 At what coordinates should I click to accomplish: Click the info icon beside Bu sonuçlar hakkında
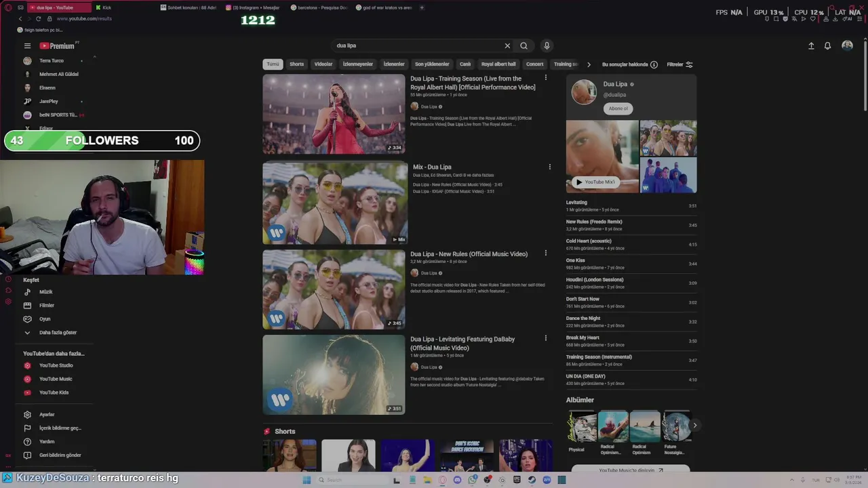(654, 64)
